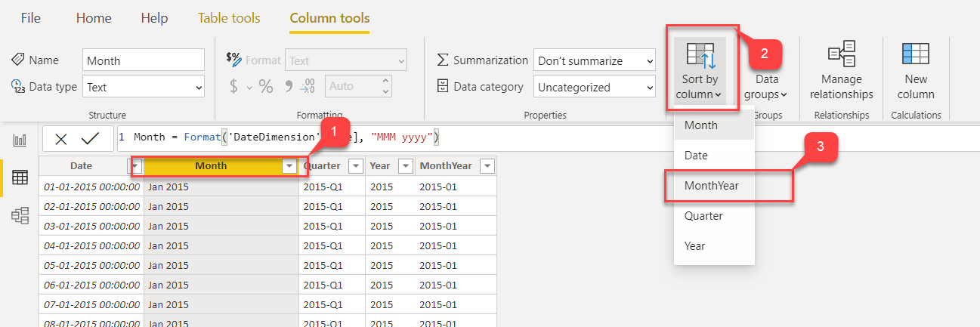Click the Name input field

point(144,60)
